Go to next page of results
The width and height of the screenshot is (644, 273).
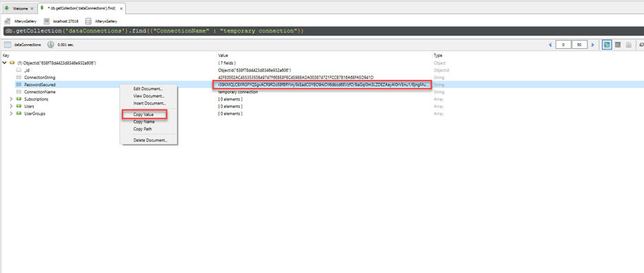click(592, 45)
